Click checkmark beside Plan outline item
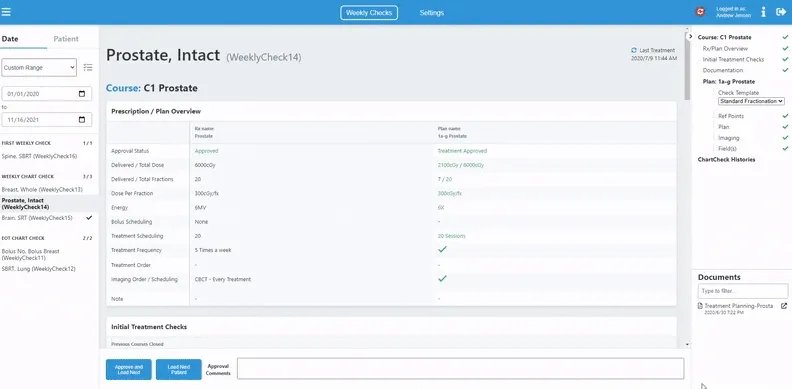 click(785, 127)
